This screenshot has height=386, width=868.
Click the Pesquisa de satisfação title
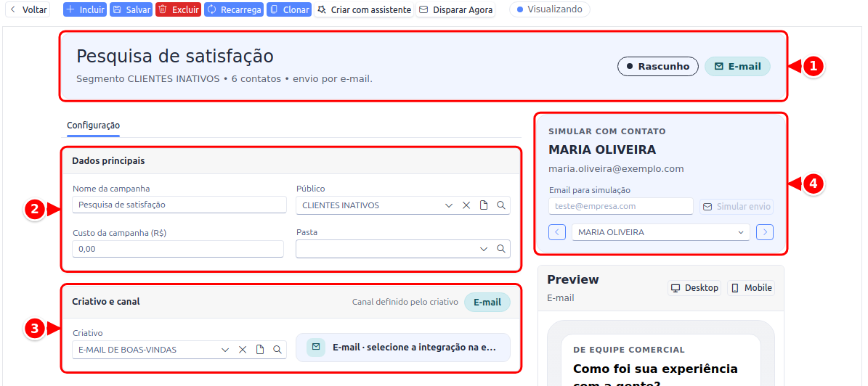[x=175, y=56]
